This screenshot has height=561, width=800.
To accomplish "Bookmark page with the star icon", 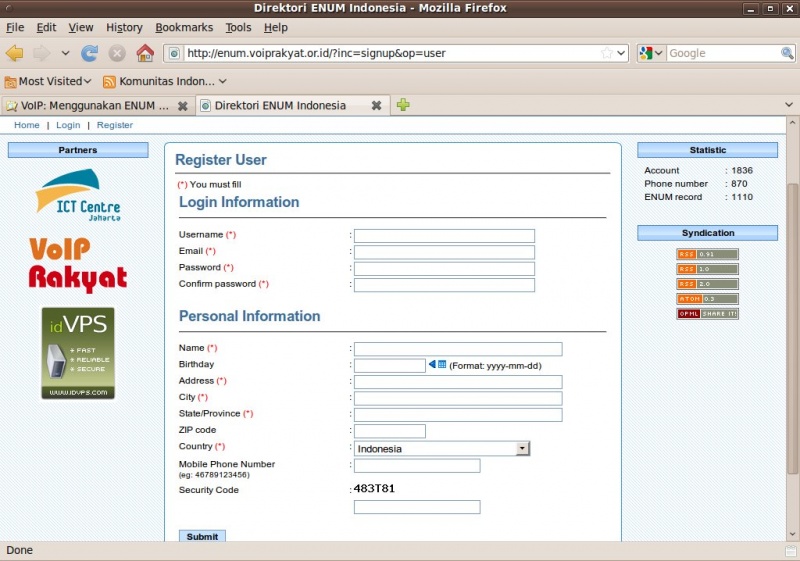I will click(606, 53).
